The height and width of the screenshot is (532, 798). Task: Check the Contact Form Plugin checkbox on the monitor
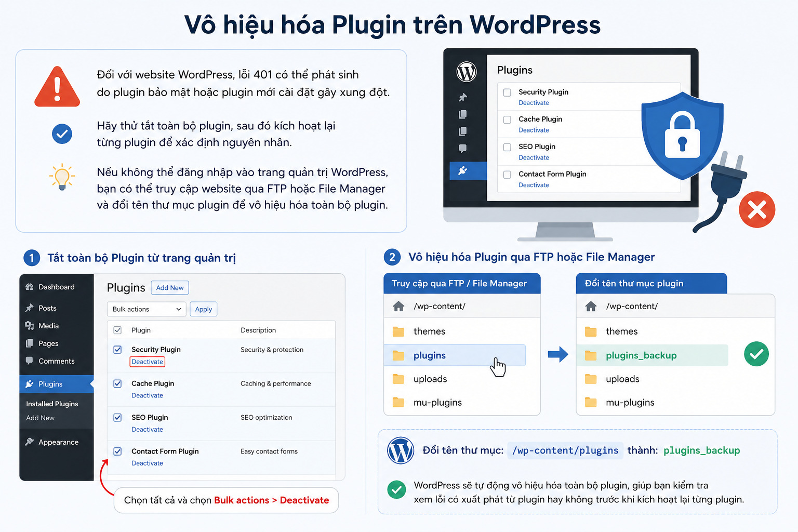(507, 175)
